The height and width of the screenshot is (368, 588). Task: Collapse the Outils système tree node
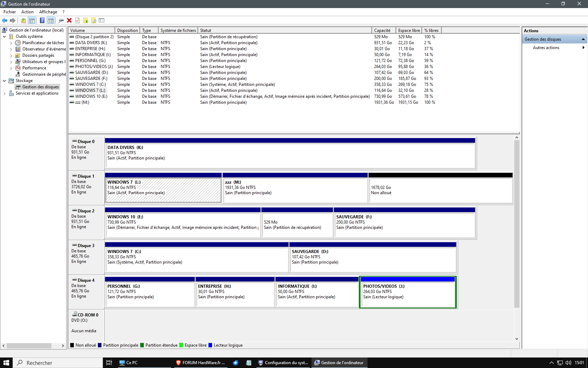(4, 36)
